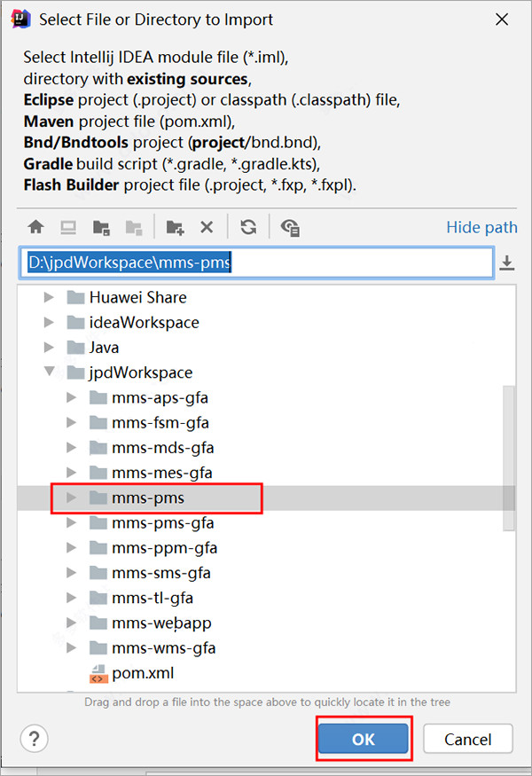The width and height of the screenshot is (532, 776).
Task: Open the help question mark button
Action: click(x=34, y=738)
